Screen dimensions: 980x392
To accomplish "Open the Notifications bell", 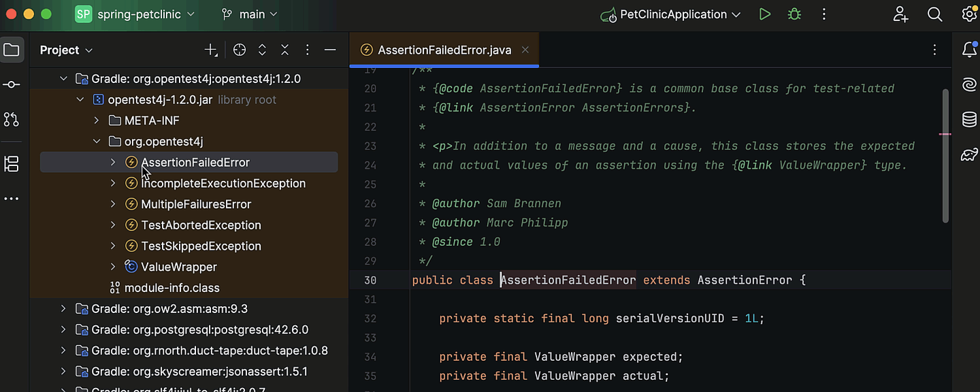I will (x=969, y=49).
